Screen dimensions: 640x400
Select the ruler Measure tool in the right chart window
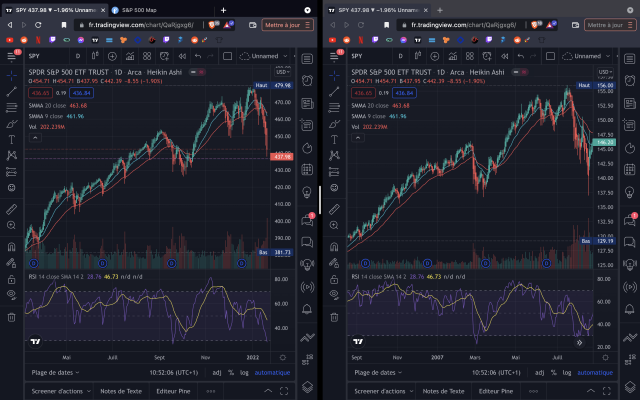point(334,222)
